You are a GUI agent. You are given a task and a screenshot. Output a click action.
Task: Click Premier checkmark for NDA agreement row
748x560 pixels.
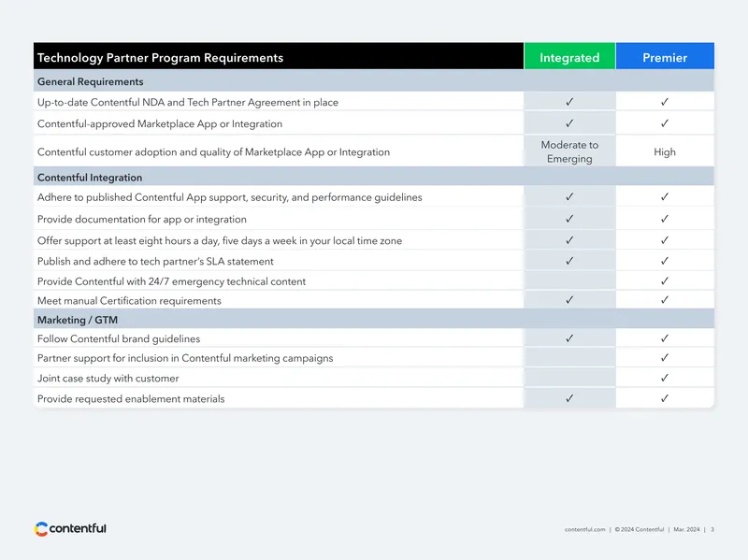point(665,102)
